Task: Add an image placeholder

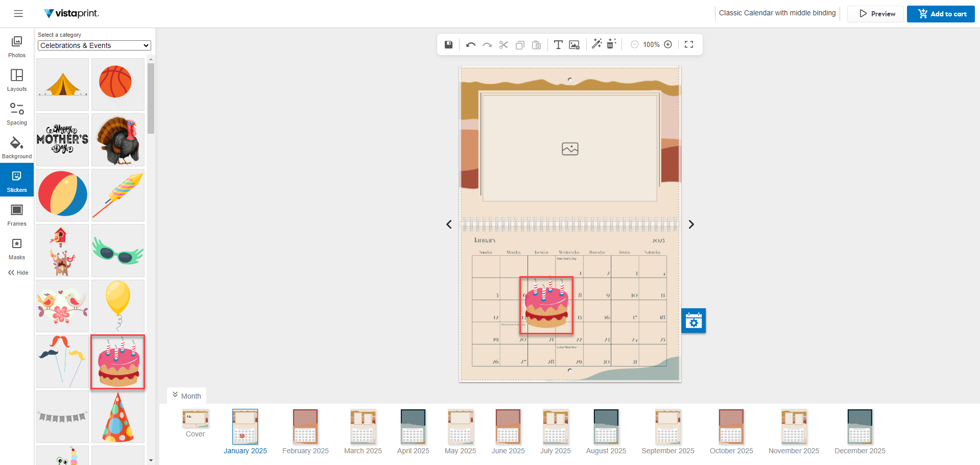Action: coord(575,44)
